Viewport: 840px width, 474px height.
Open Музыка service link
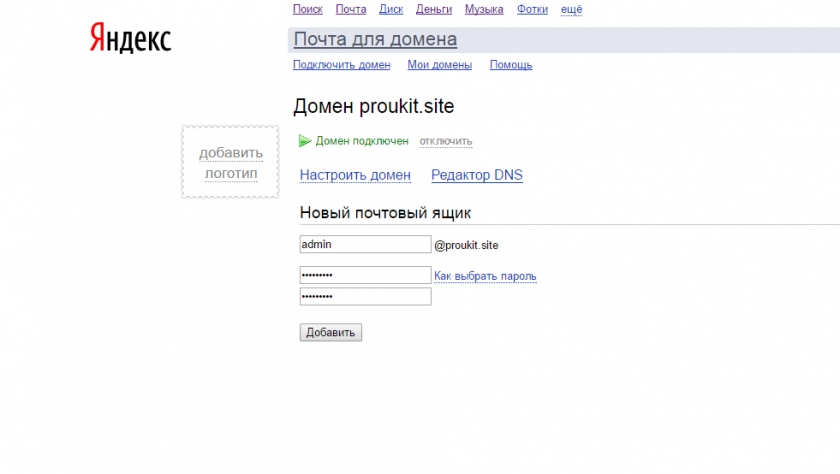coord(484,9)
